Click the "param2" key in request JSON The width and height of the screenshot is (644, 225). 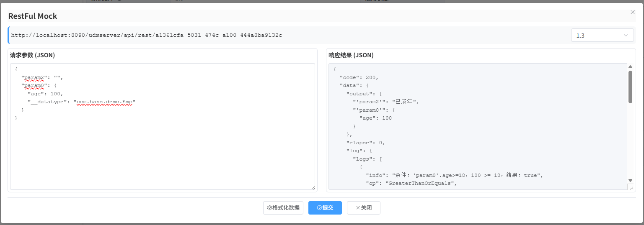tap(34, 77)
